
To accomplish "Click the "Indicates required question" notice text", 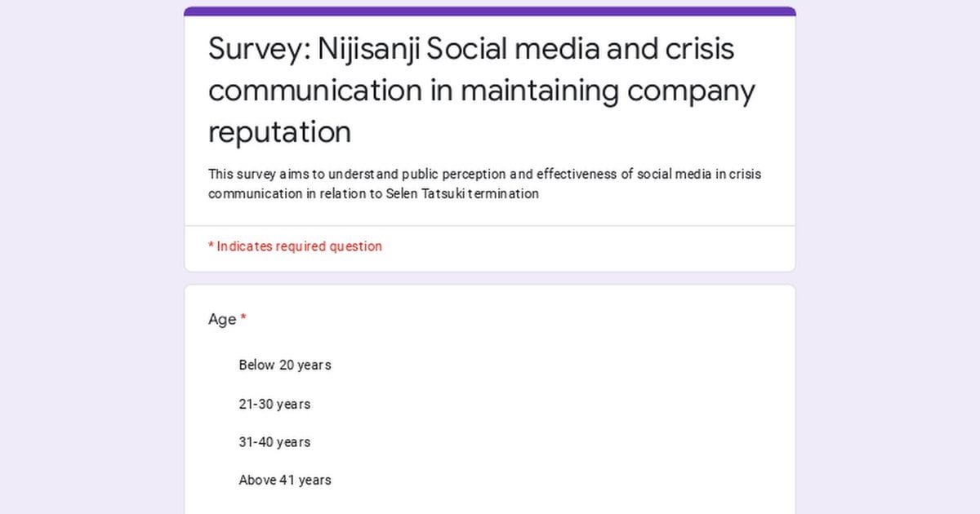I will pyautogui.click(x=299, y=246).
